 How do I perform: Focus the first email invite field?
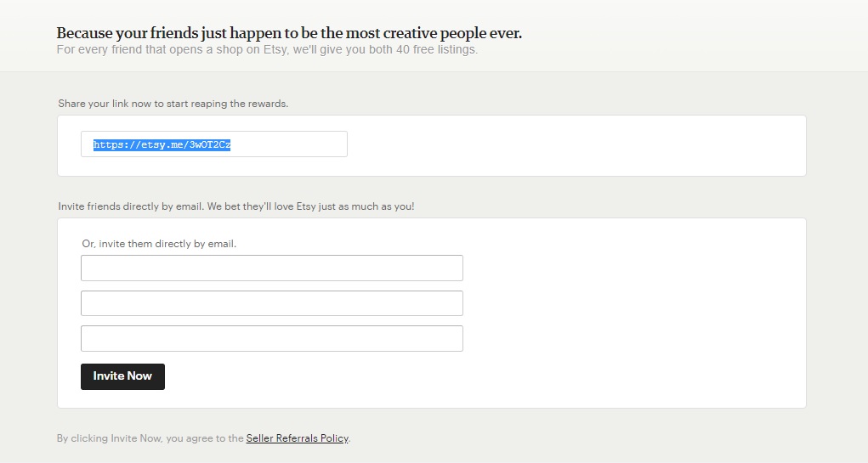[272, 268]
